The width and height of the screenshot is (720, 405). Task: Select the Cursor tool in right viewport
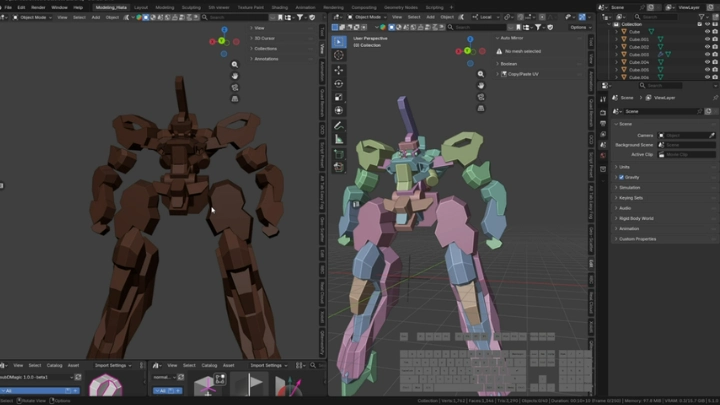pos(339,55)
